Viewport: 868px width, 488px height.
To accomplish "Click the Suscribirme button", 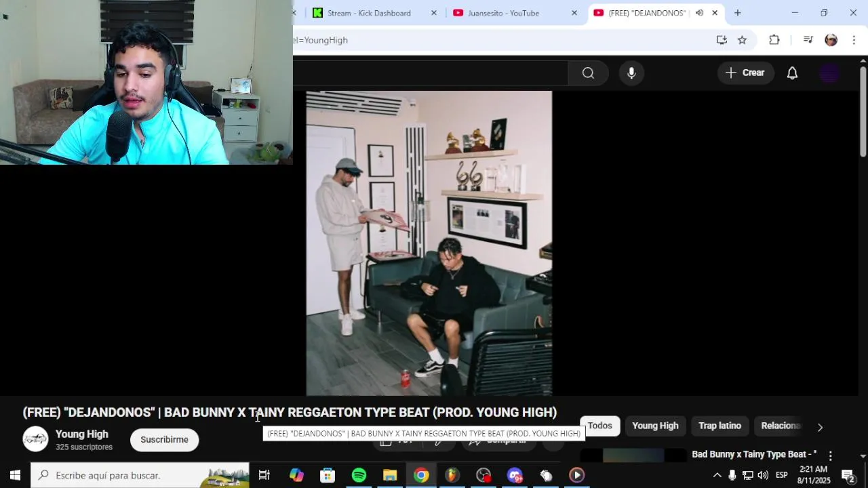I will (x=164, y=440).
